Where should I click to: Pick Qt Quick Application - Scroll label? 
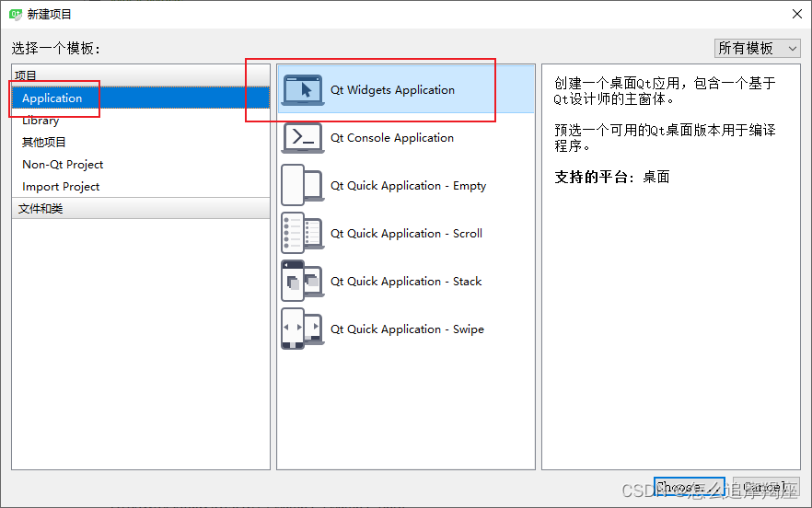(407, 233)
